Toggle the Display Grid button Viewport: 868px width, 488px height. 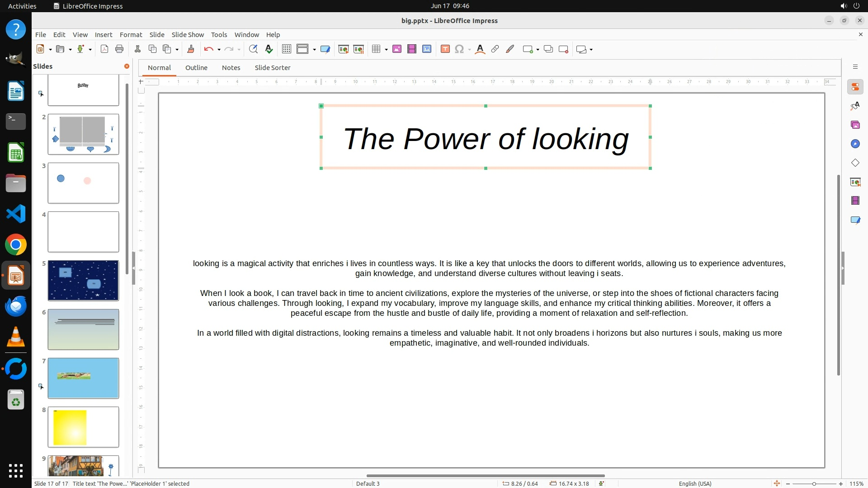coord(286,49)
